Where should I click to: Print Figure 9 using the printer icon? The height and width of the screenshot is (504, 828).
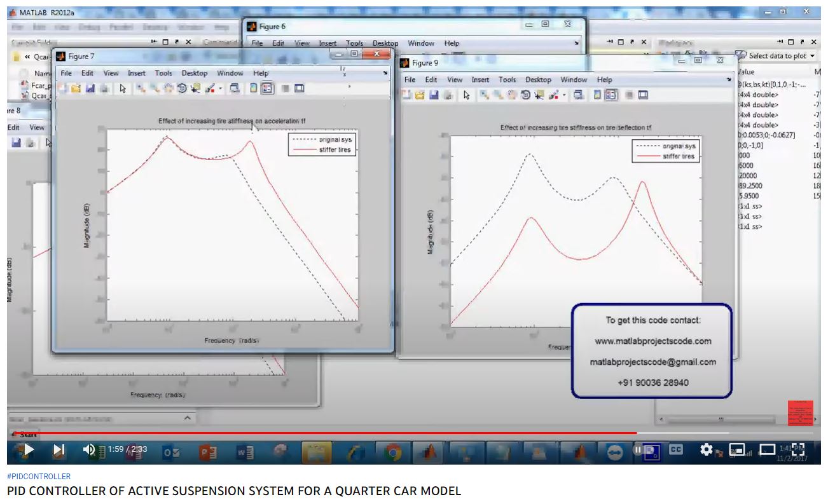point(448,95)
